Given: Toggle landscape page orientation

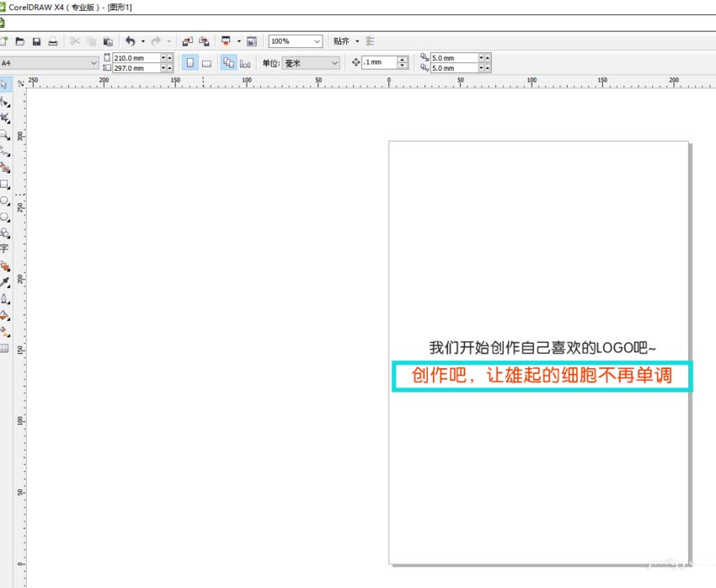Looking at the screenshot, I should pyautogui.click(x=208, y=62).
